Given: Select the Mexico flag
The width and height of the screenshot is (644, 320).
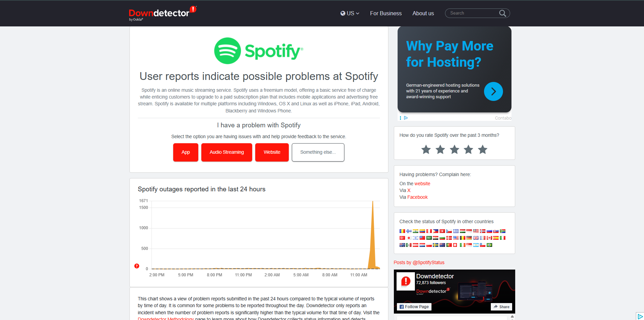Looking at the screenshot, I should click(409, 245).
